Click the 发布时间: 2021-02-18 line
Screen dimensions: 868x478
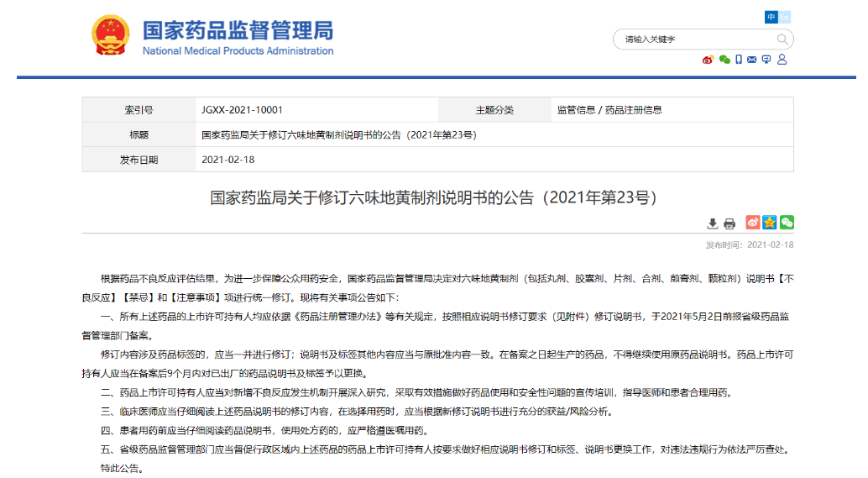[x=749, y=244]
